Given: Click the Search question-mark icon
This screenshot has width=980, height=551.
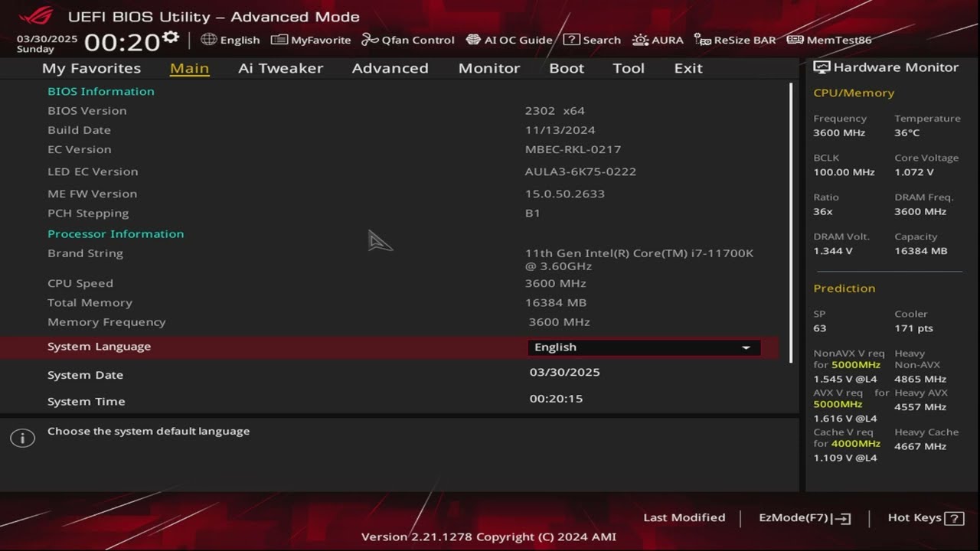Looking at the screenshot, I should click(571, 40).
